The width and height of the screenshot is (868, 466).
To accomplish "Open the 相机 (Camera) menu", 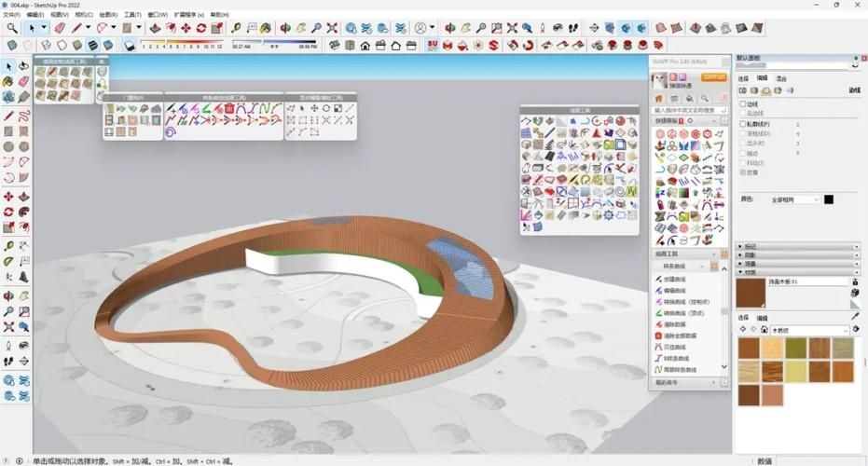I will point(85,16).
